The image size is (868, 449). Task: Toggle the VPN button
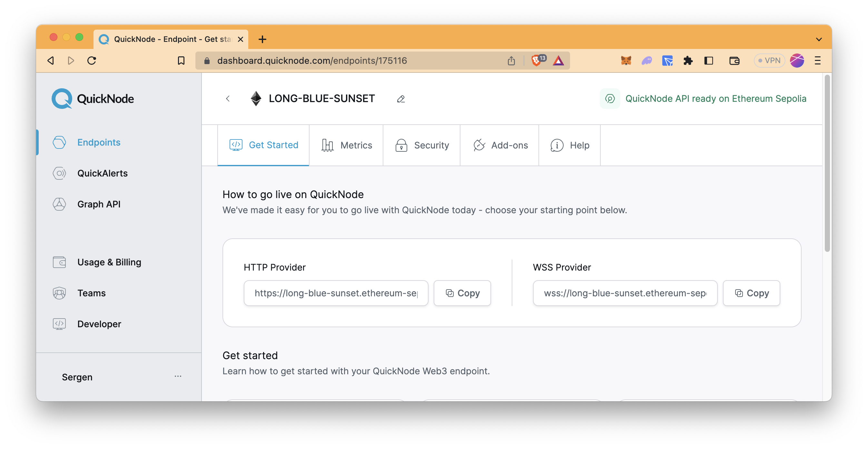tap(769, 61)
